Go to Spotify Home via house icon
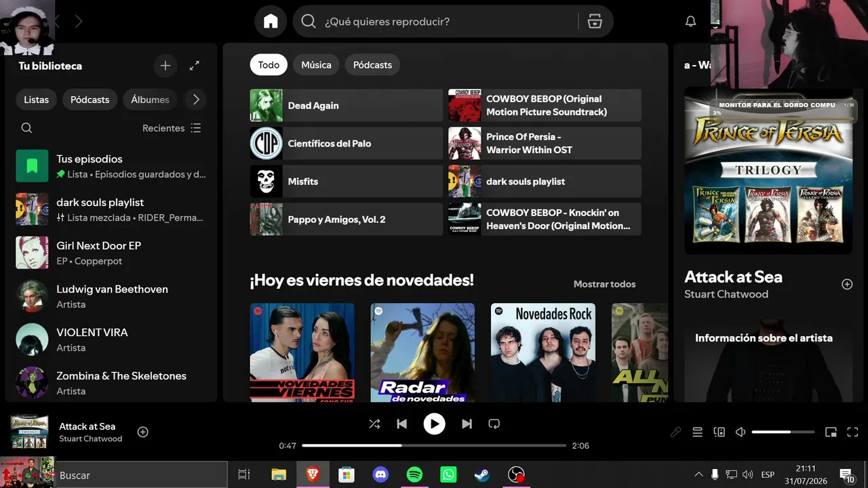This screenshot has width=868, height=488. 271,22
